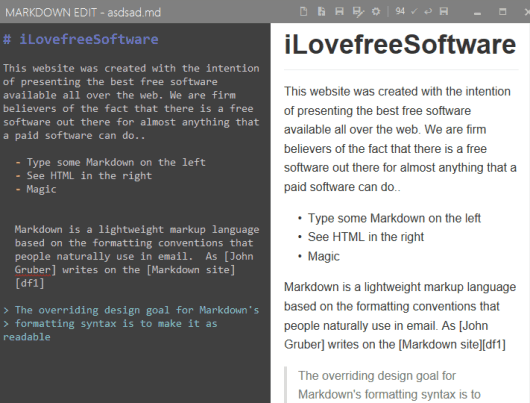Click the word count number 94
The height and width of the screenshot is (403, 530).
click(x=400, y=11)
